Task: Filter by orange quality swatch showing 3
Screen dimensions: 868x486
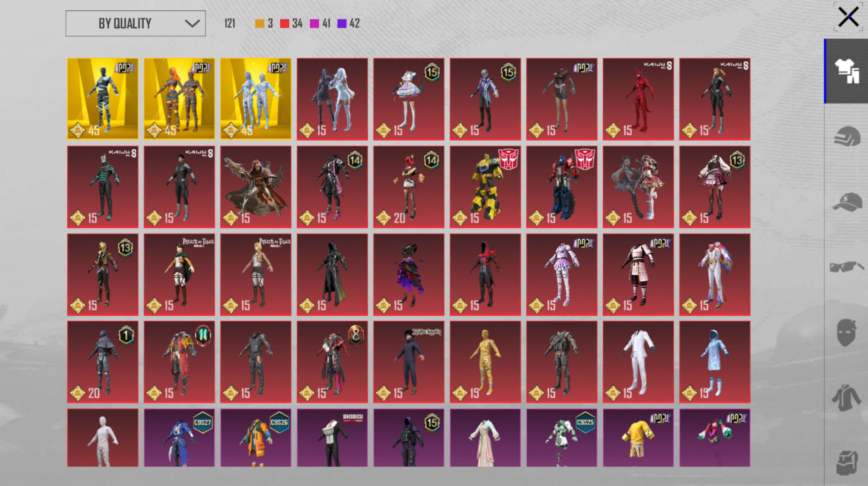Action: pyautogui.click(x=264, y=24)
